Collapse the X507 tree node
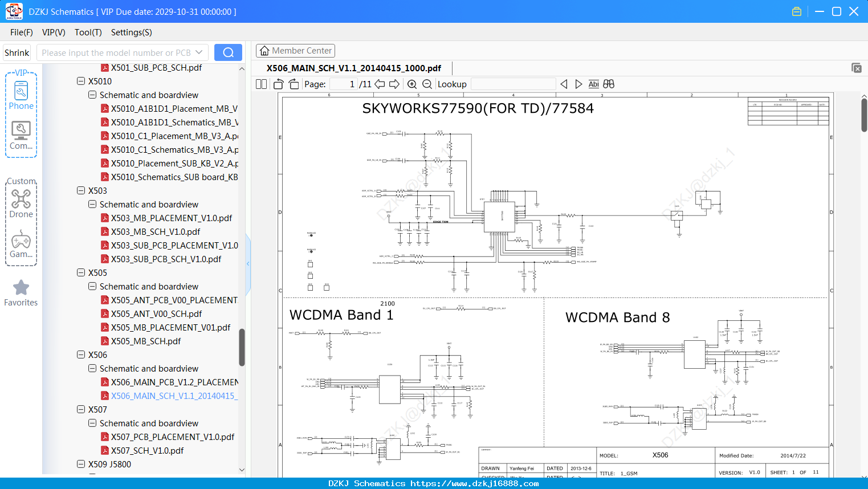 pos(81,410)
